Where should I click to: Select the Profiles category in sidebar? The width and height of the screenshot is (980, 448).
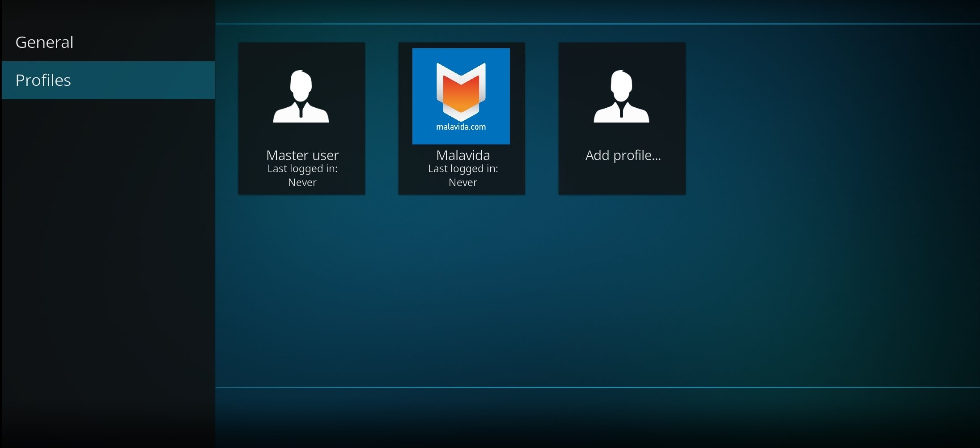[108, 80]
